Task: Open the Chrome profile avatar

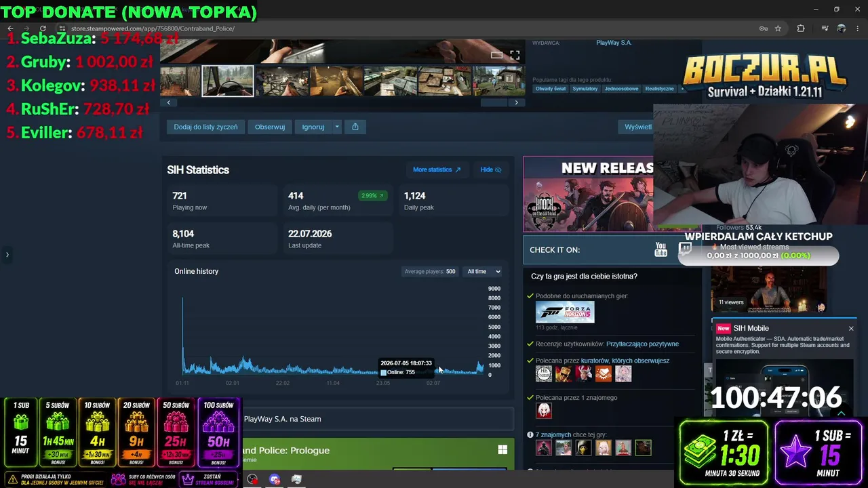Action: (842, 28)
